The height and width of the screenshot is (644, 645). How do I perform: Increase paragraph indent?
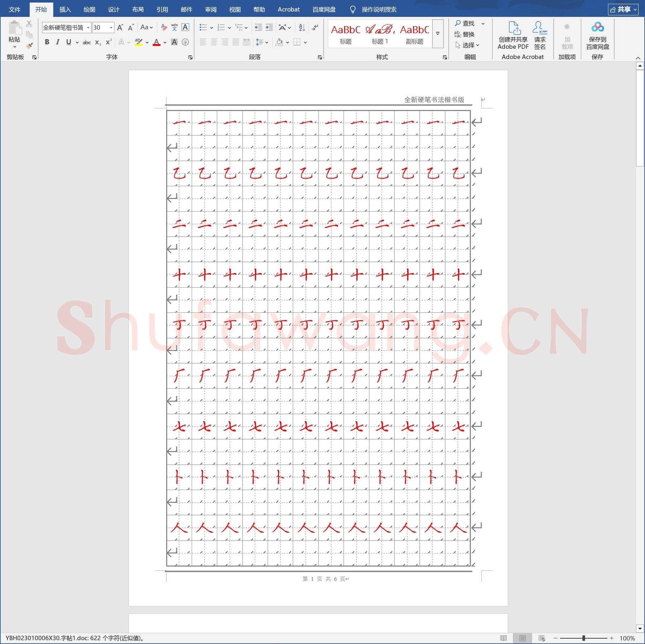point(269,27)
